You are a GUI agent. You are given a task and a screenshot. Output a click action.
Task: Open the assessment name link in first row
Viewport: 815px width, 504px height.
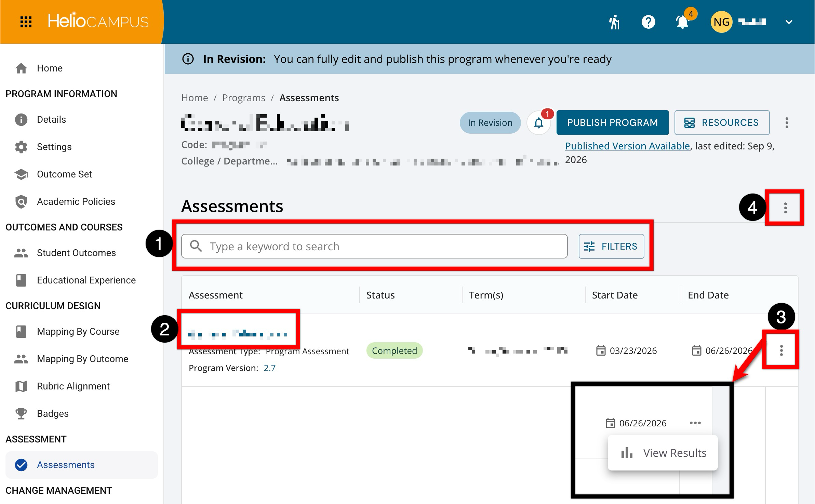(x=238, y=334)
